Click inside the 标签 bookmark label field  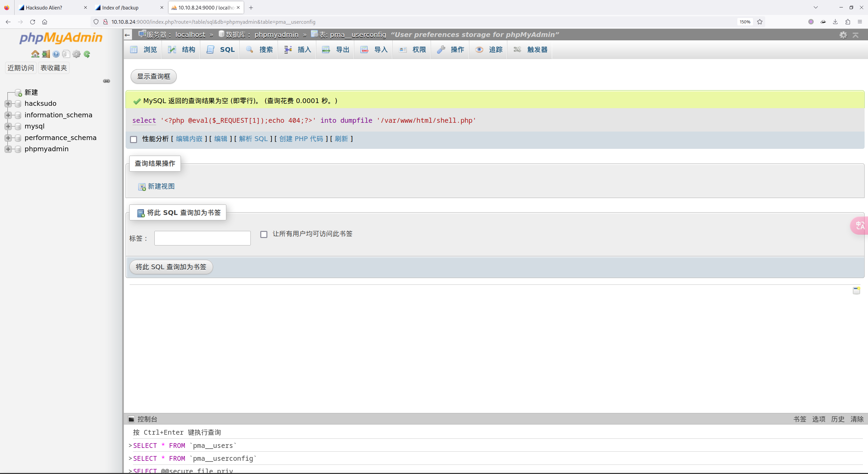(203, 238)
